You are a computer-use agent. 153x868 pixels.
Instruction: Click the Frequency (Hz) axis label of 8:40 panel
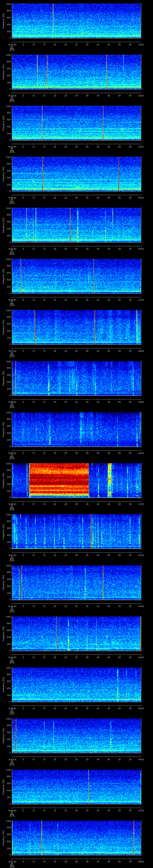pos(3,481)
